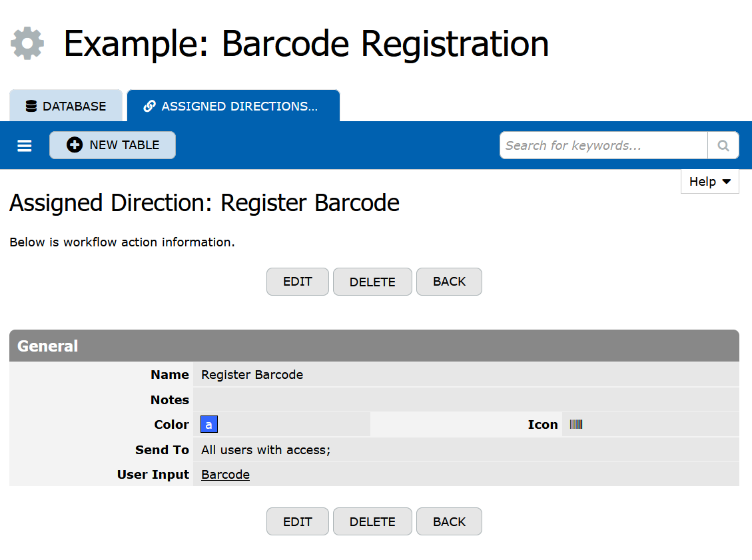Screen dimensions: 752x560
Task: Switch to the Database tab
Action: click(66, 106)
